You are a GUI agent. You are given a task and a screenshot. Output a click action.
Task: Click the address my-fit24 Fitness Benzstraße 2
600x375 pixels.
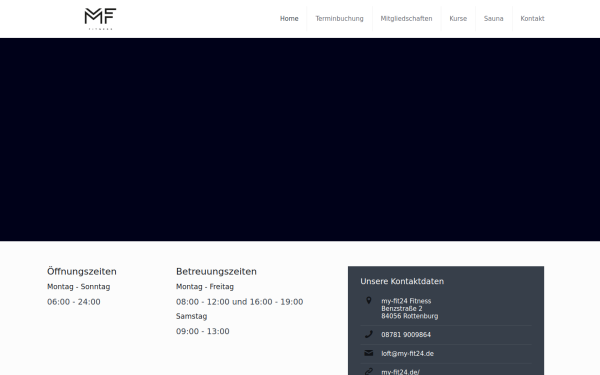pos(409,308)
